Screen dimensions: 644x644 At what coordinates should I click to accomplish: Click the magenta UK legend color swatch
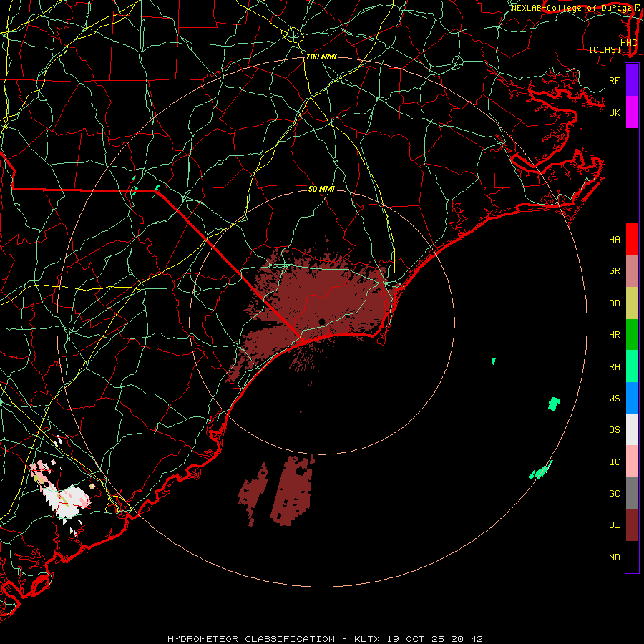point(632,112)
